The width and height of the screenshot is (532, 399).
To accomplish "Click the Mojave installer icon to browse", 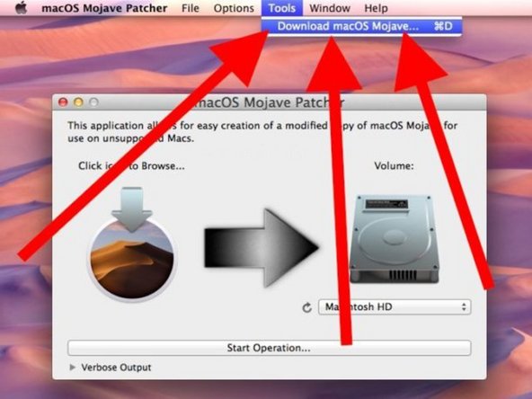I will pos(131,244).
